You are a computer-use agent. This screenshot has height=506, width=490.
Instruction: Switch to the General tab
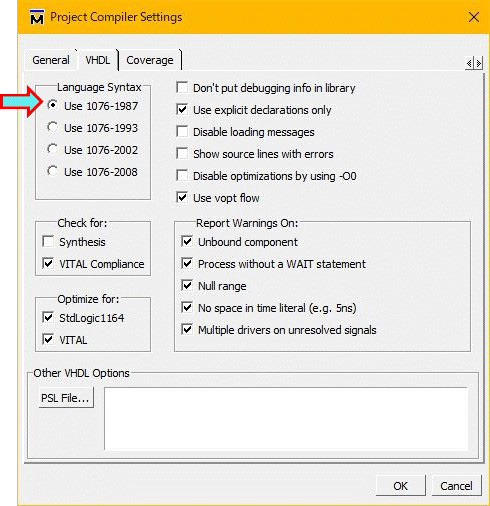[x=51, y=60]
